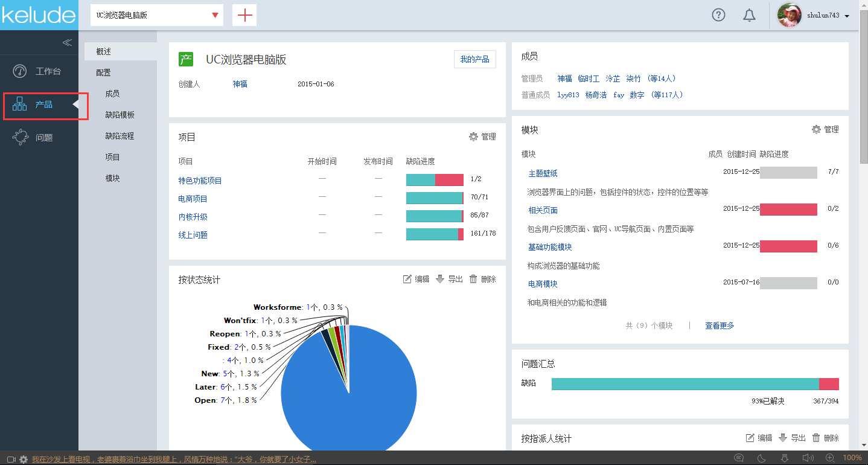Mute sound via status bar speaker icon

(x=807, y=458)
